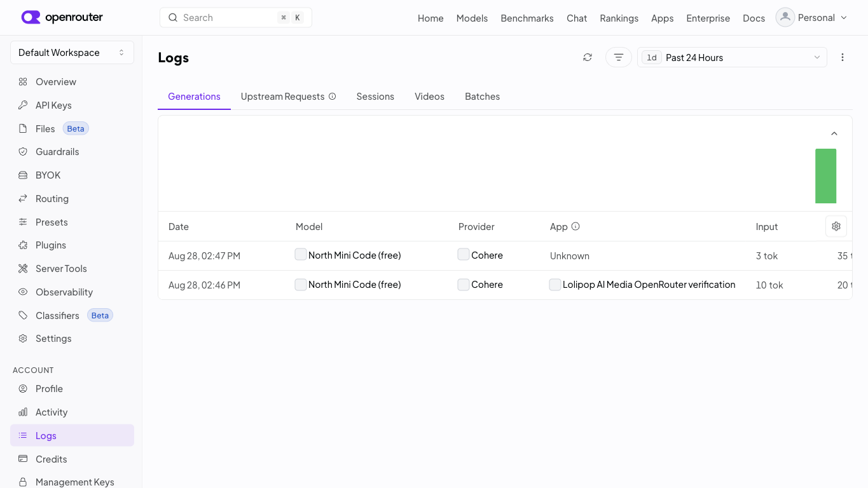Open the Benchmarks page

coord(527,18)
